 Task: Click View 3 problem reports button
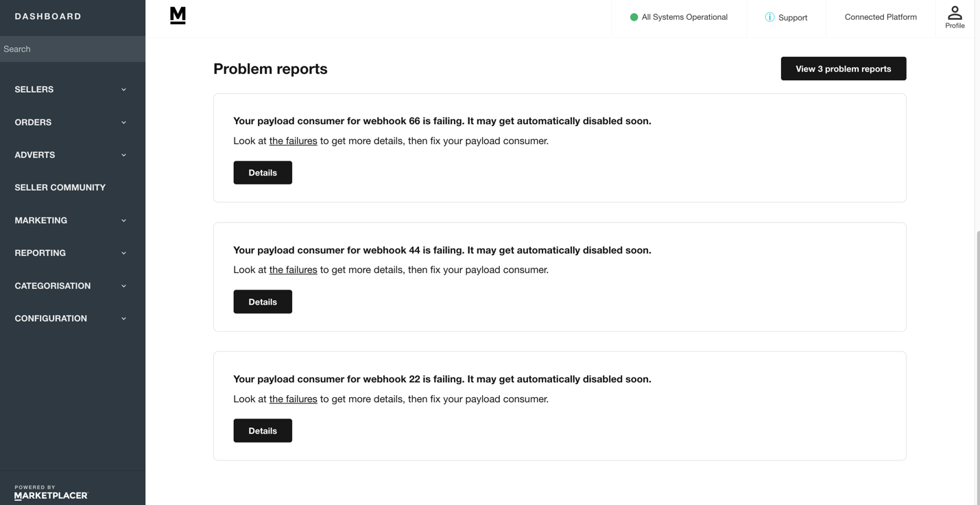pyautogui.click(x=844, y=69)
